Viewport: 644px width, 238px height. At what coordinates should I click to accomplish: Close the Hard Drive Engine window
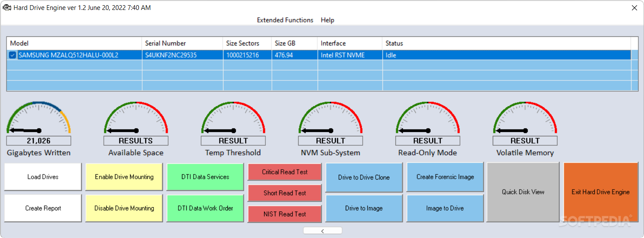coord(634,8)
